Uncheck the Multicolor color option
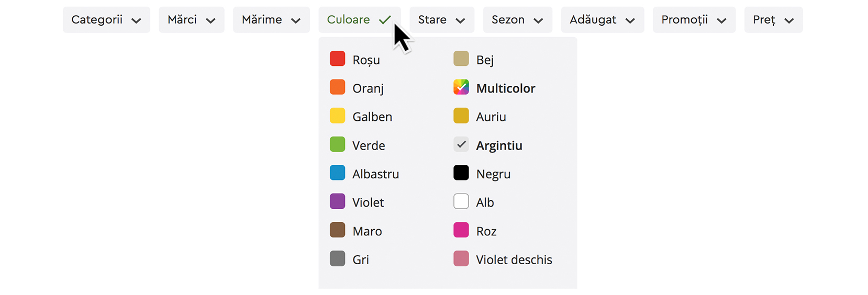Screen dimensions: 868x295 (x=461, y=87)
